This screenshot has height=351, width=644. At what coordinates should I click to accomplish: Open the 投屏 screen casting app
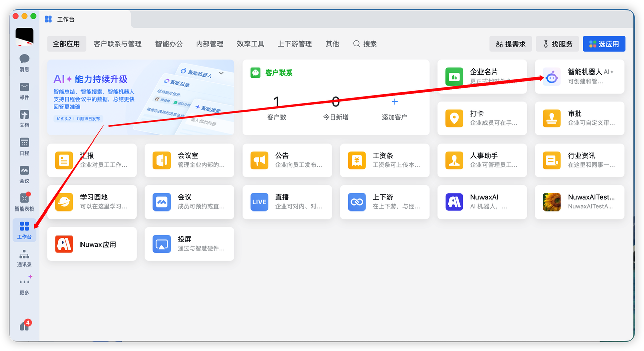point(190,244)
